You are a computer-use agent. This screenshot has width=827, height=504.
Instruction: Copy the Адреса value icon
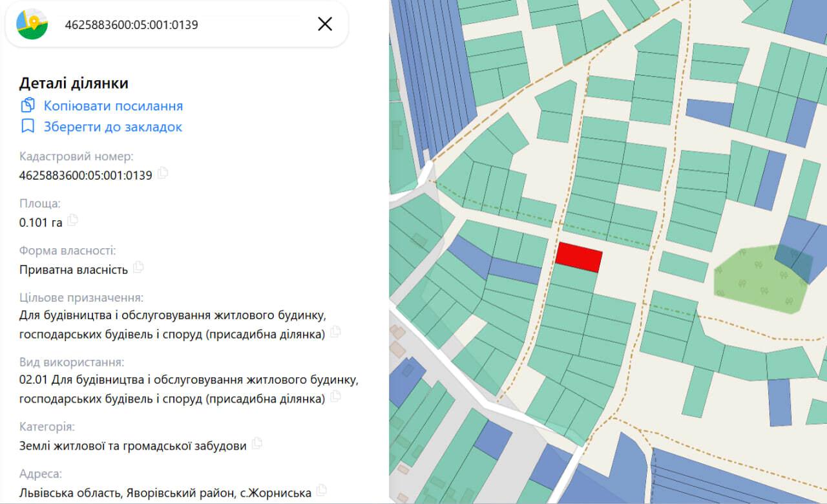[x=322, y=490]
